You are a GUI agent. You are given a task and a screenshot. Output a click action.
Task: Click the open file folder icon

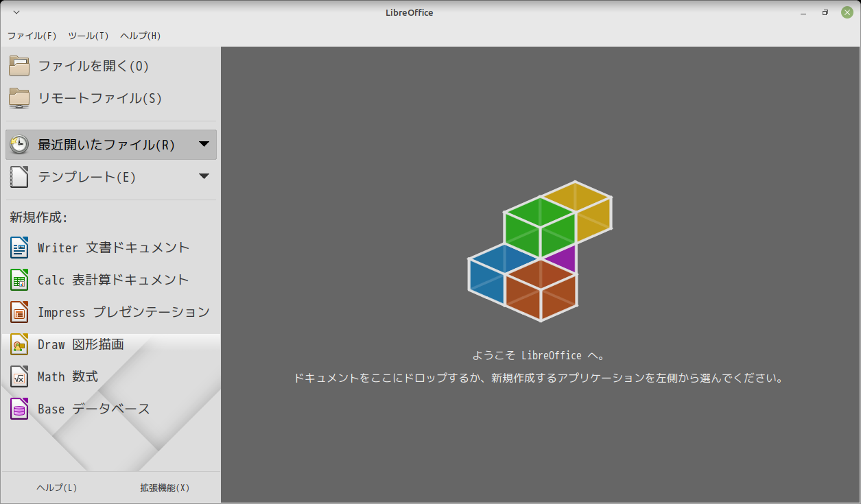(x=19, y=66)
